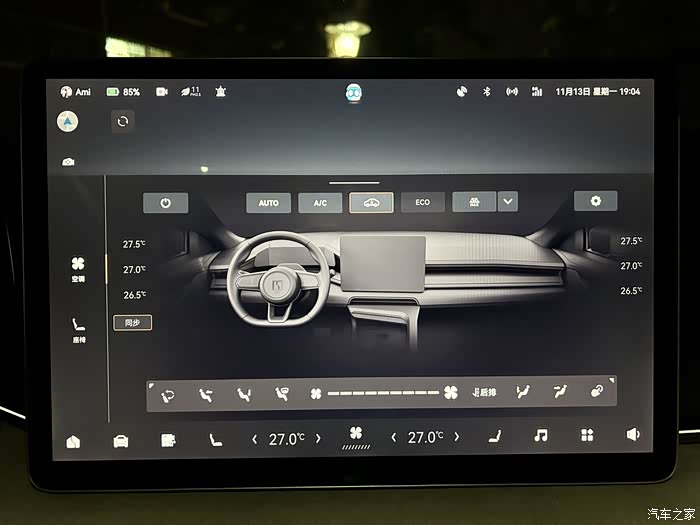Tap the climate power button
This screenshot has height=525, width=700.
165,203
